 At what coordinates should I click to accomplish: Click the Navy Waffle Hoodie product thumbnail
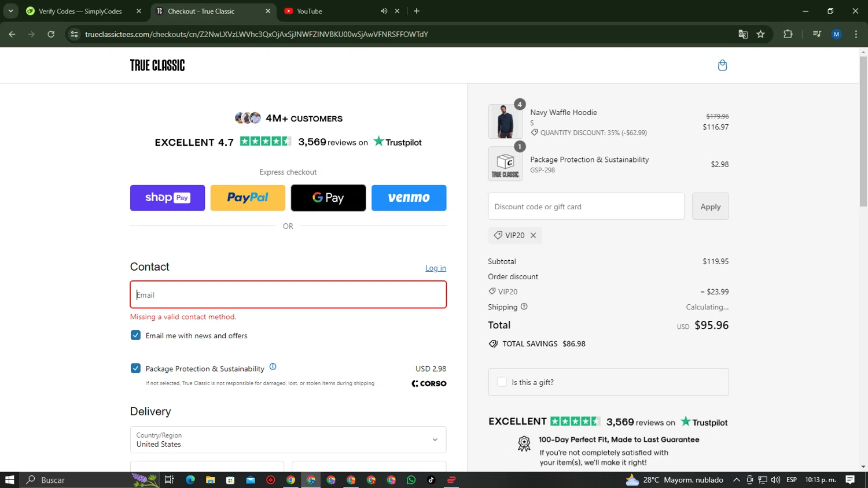click(x=505, y=121)
